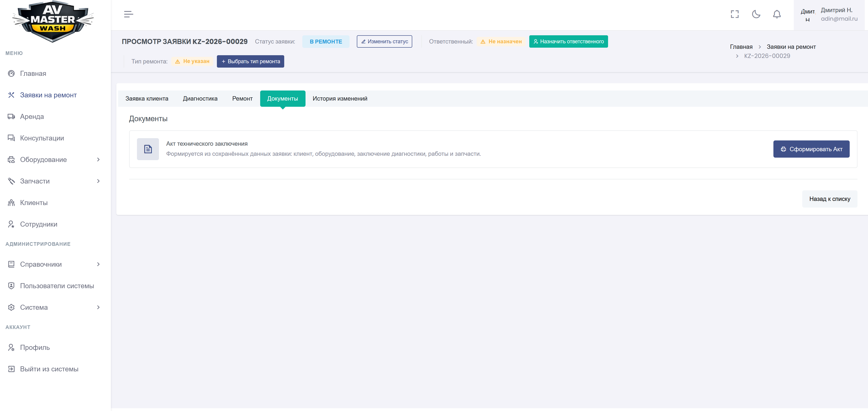Image resolution: width=868 pixels, height=411 pixels.
Task: Click the AV Master Wash logo
Action: 53,21
